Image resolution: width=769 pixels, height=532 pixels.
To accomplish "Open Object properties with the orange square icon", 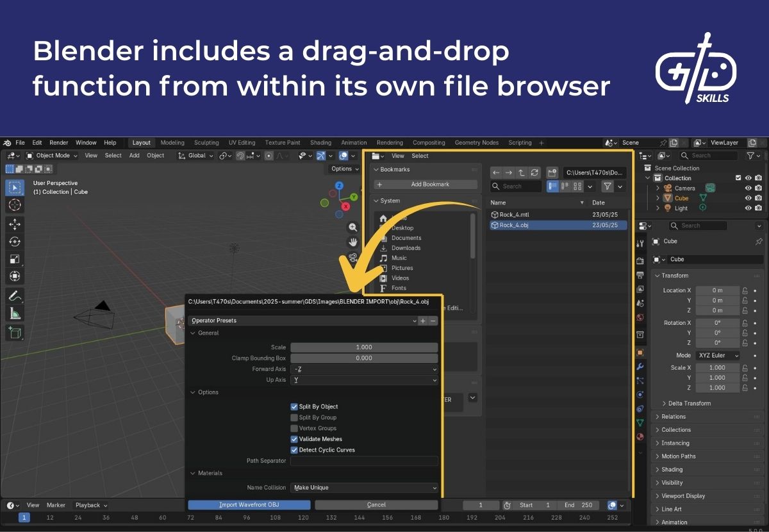I will coord(640,353).
